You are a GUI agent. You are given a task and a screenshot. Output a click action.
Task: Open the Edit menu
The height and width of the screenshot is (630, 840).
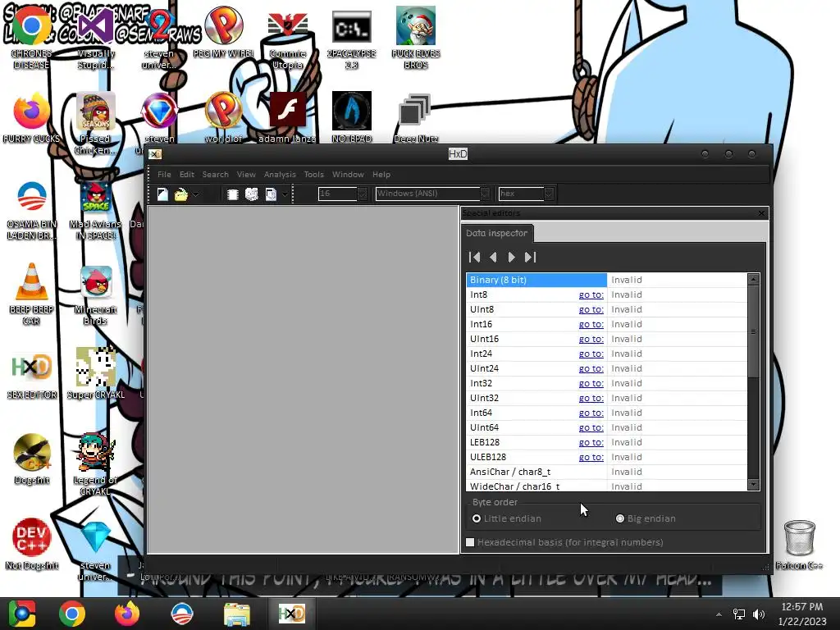pyautogui.click(x=187, y=174)
